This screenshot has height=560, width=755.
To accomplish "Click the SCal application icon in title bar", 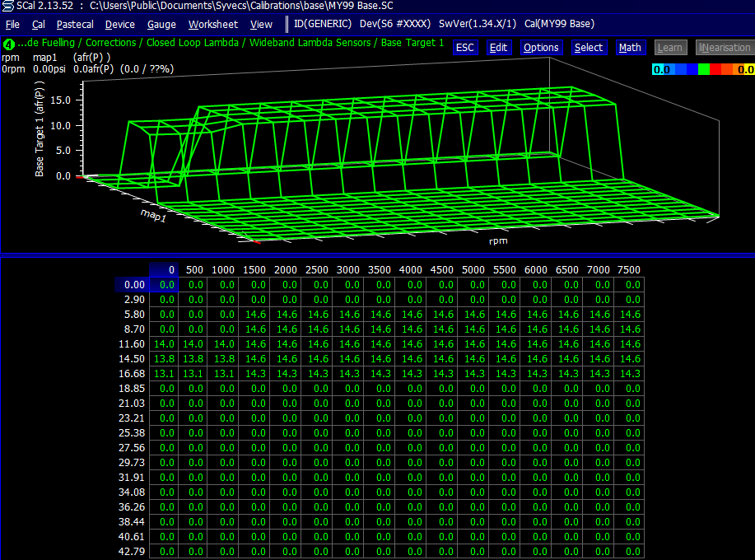I will [8, 6].
